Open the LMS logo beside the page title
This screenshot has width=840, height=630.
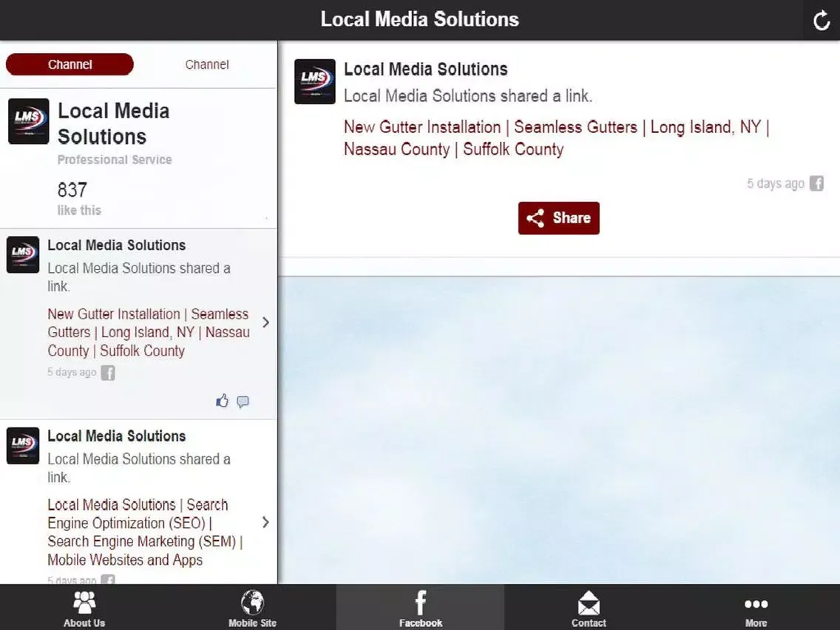coord(28,121)
